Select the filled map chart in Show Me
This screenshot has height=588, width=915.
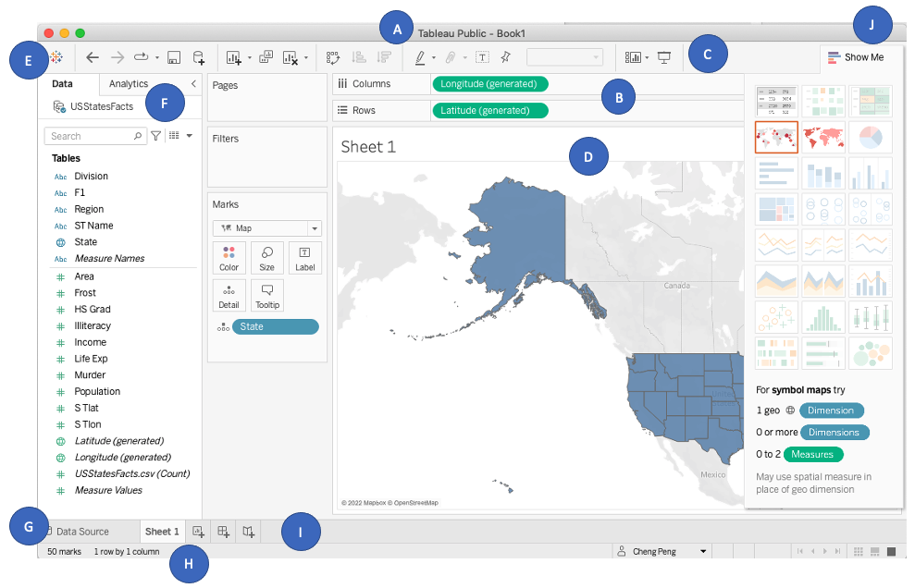(823, 138)
